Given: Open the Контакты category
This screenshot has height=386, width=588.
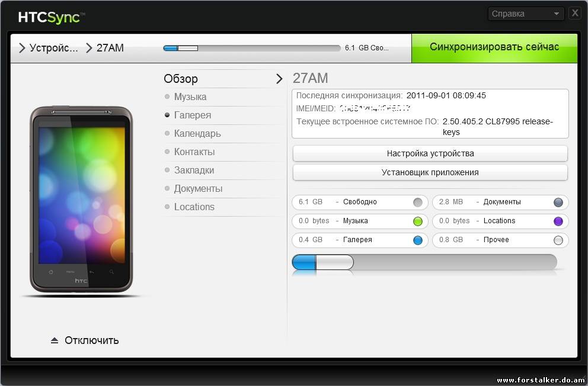Looking at the screenshot, I should tap(194, 152).
